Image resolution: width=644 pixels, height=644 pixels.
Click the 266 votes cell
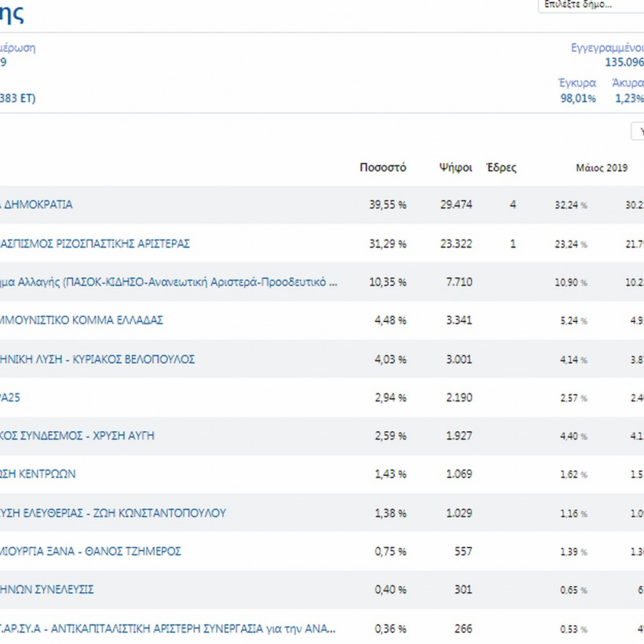(x=463, y=629)
